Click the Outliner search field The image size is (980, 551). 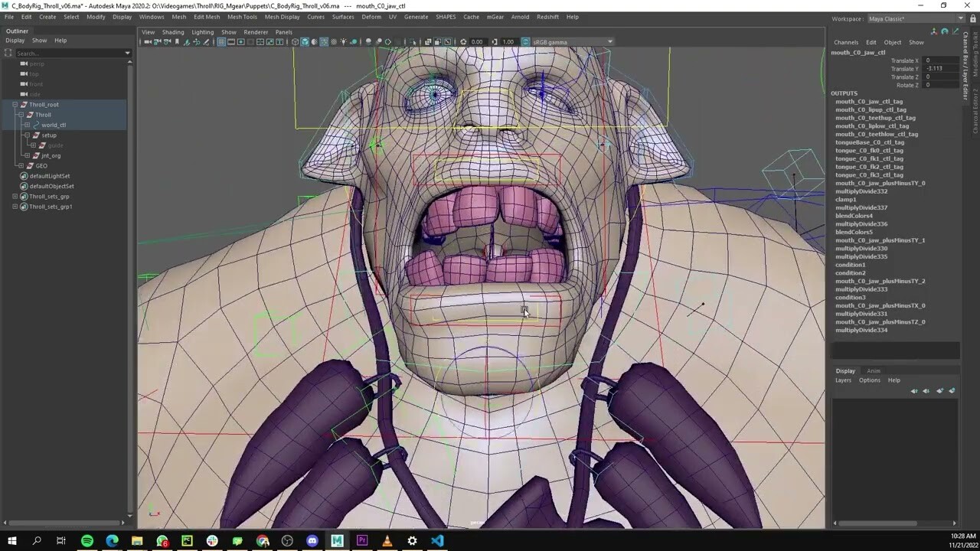[73, 53]
